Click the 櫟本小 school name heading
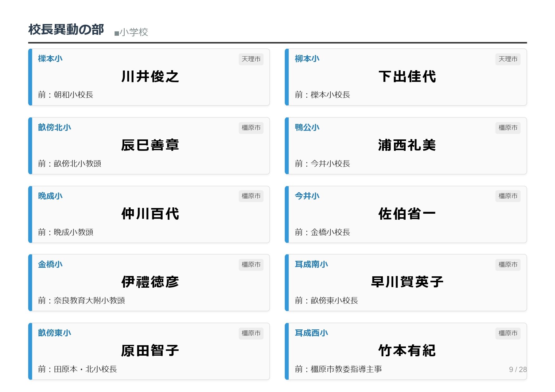 pyautogui.click(x=50, y=59)
